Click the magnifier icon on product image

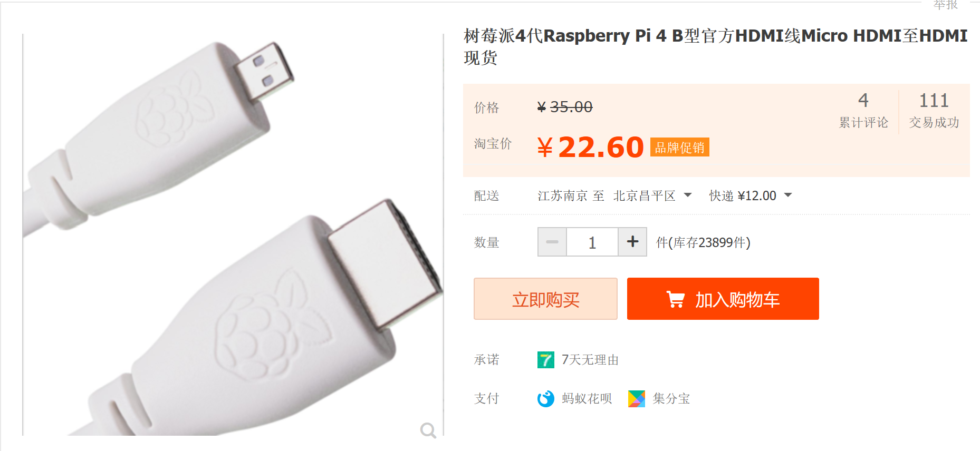point(428,430)
